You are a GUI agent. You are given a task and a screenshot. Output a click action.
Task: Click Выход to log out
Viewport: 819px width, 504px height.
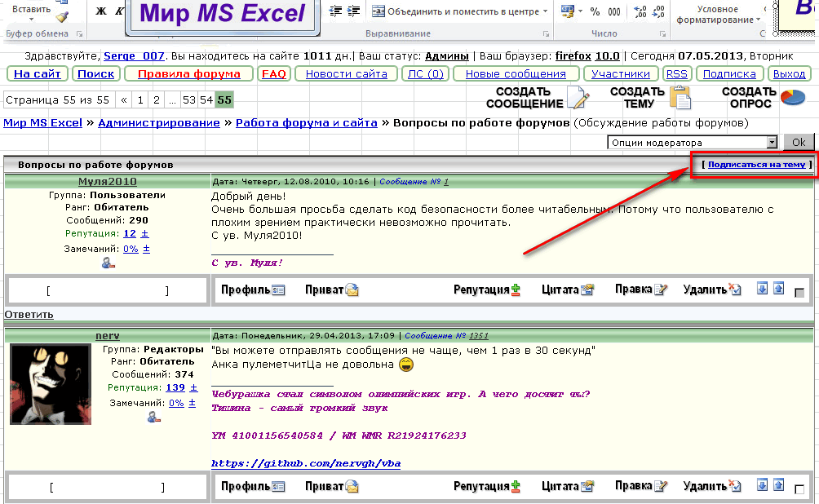790,73
